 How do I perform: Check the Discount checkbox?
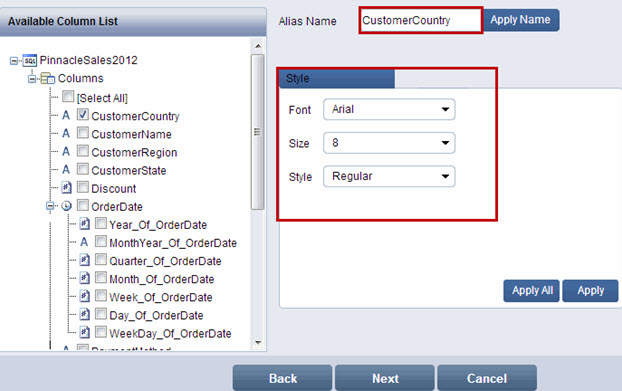83,187
